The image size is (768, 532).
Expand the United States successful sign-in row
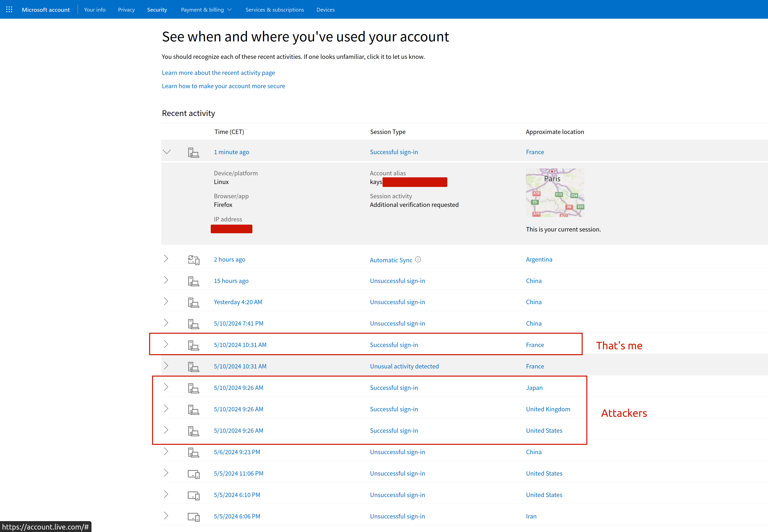click(166, 430)
